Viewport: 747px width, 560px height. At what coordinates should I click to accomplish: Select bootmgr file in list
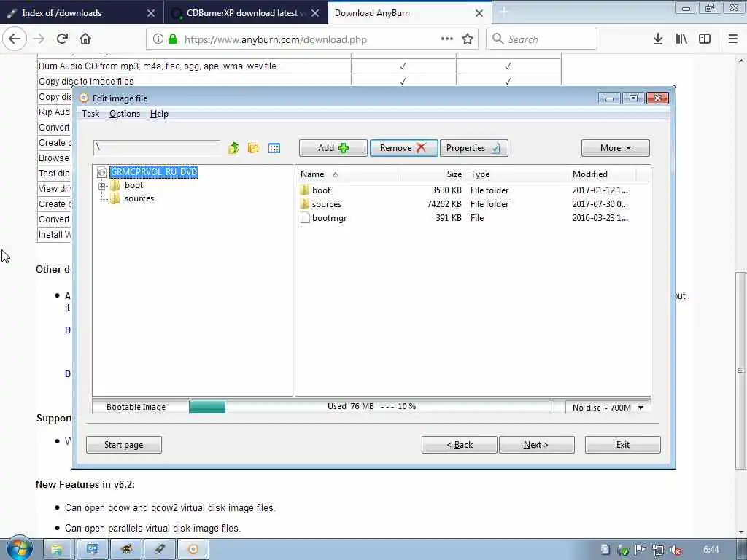point(329,218)
